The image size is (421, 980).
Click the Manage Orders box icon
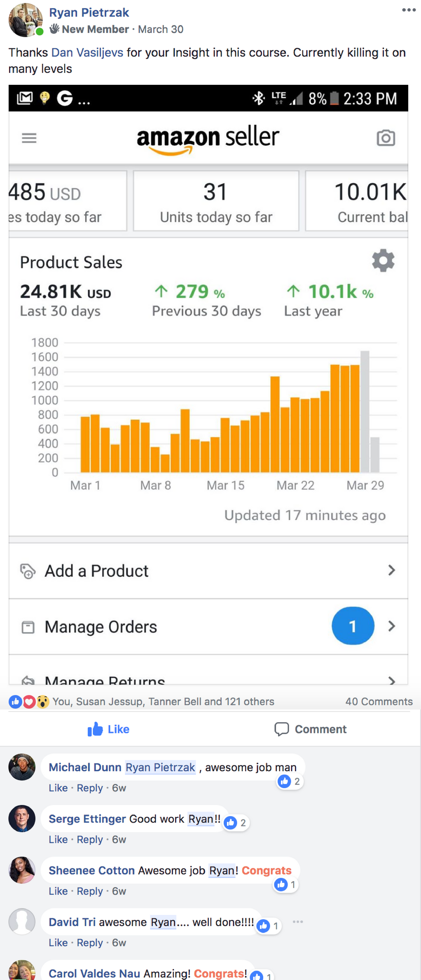click(28, 627)
